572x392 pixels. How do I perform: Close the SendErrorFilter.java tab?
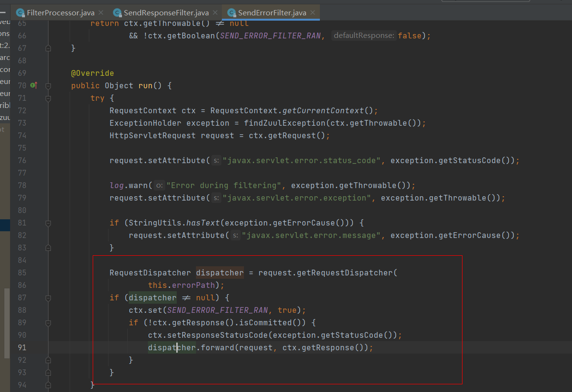tap(313, 13)
